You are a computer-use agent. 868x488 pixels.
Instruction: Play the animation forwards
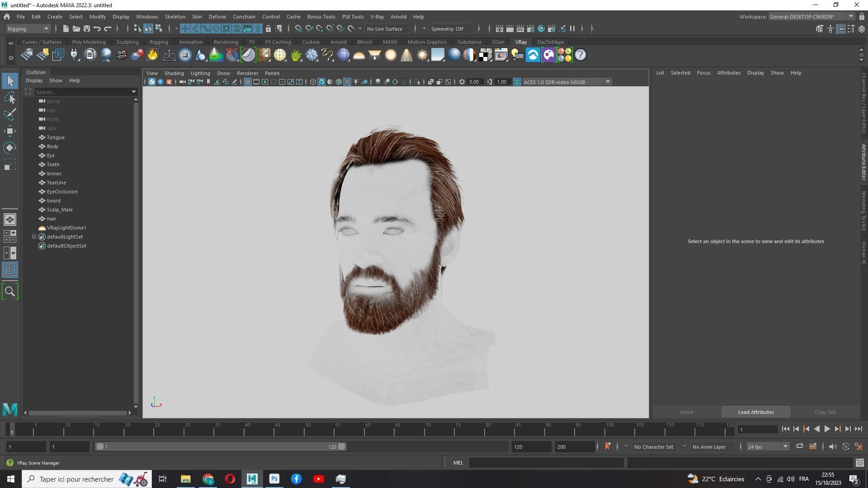(827, 429)
